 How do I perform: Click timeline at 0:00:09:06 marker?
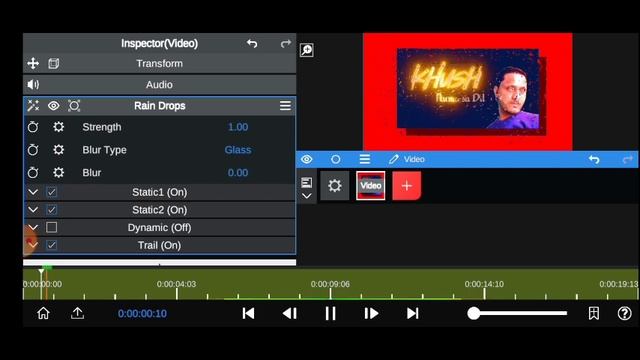(330, 284)
